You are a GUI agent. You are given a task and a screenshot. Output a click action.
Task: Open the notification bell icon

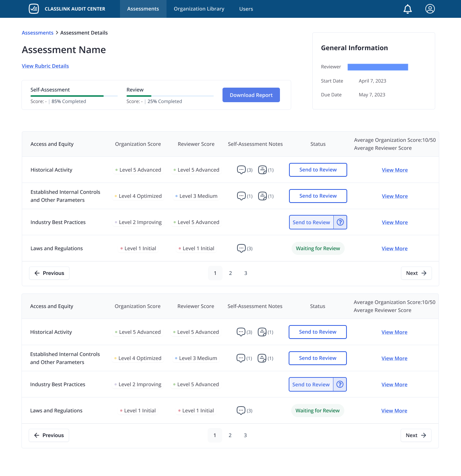[408, 9]
